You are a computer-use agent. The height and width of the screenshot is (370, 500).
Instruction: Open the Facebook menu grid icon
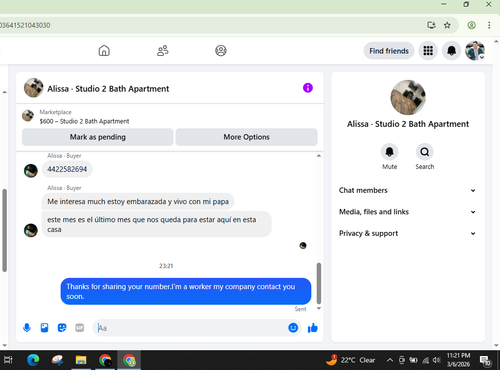coord(428,51)
